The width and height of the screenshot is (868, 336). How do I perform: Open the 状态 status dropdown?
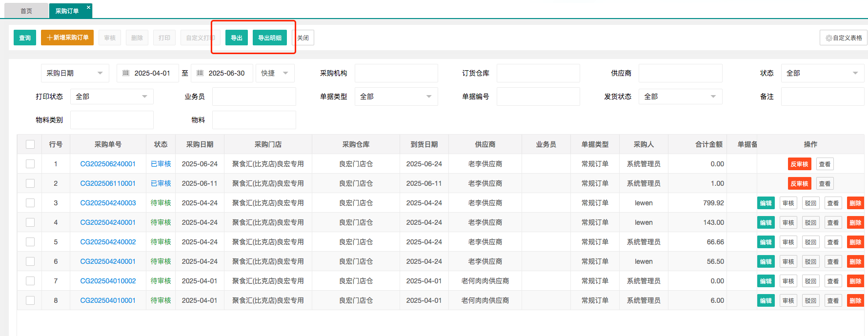pyautogui.click(x=822, y=73)
